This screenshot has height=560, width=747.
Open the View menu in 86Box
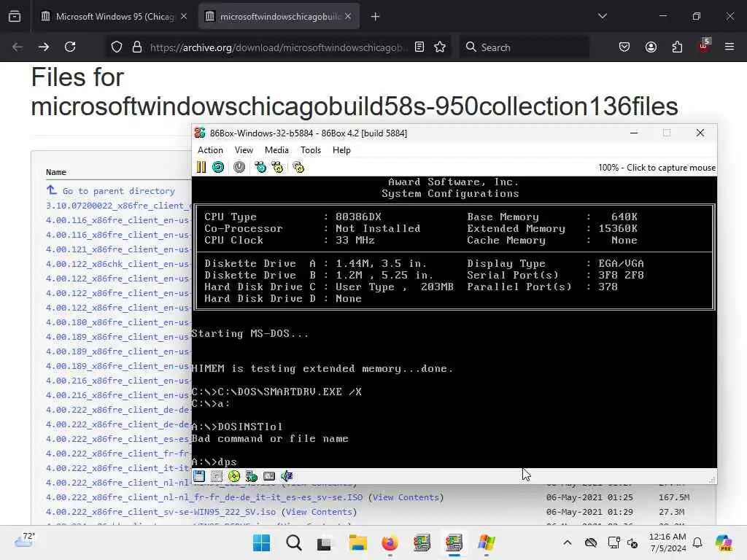pyautogui.click(x=244, y=150)
